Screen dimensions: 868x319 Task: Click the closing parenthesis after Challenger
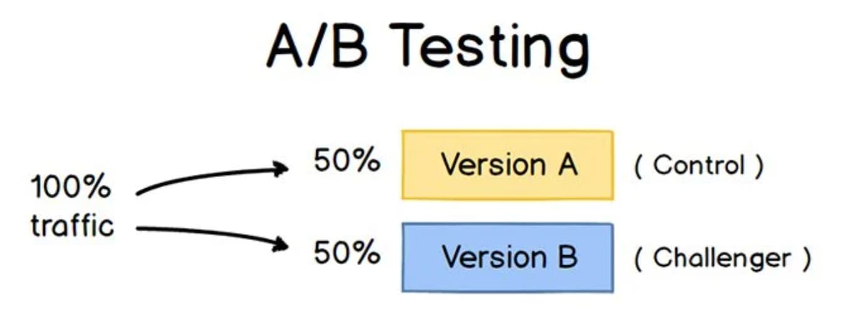[806, 258]
